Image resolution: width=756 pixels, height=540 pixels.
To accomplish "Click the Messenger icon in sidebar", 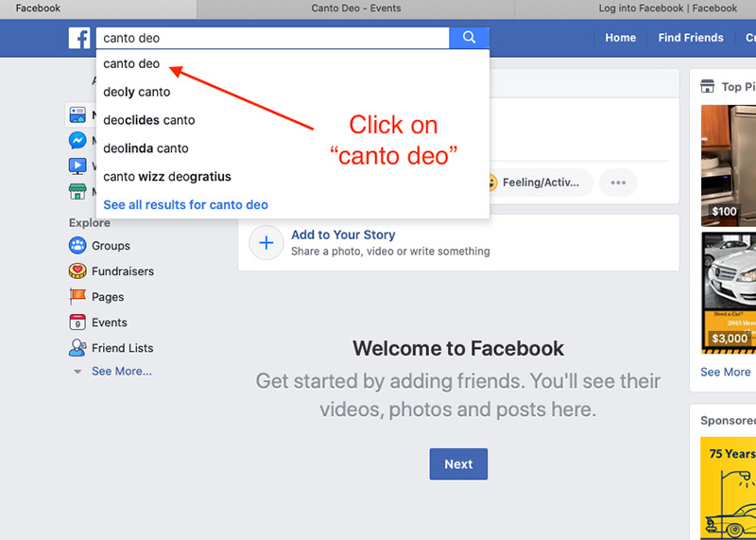I will 77,140.
